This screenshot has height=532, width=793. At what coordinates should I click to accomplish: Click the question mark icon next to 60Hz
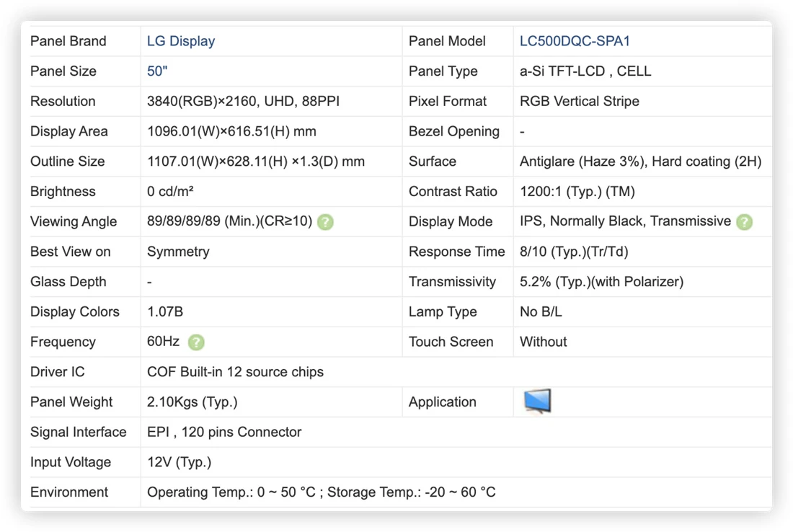point(196,342)
